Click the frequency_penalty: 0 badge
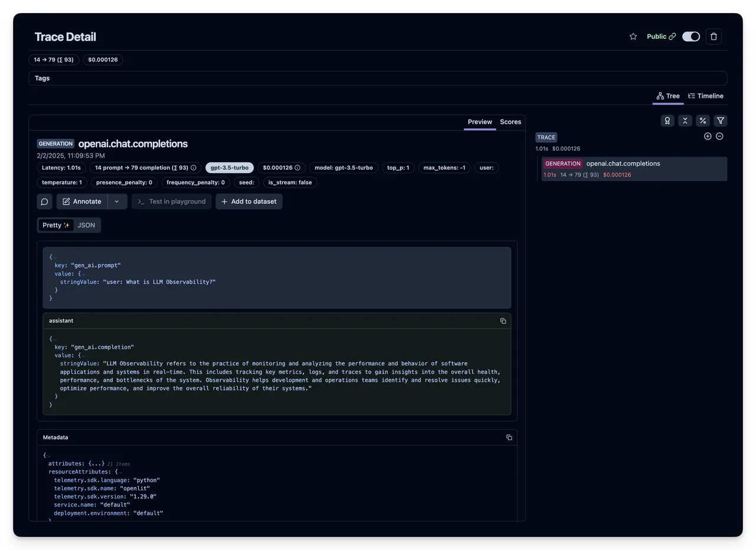Viewport: 756px width, 550px height. [195, 182]
